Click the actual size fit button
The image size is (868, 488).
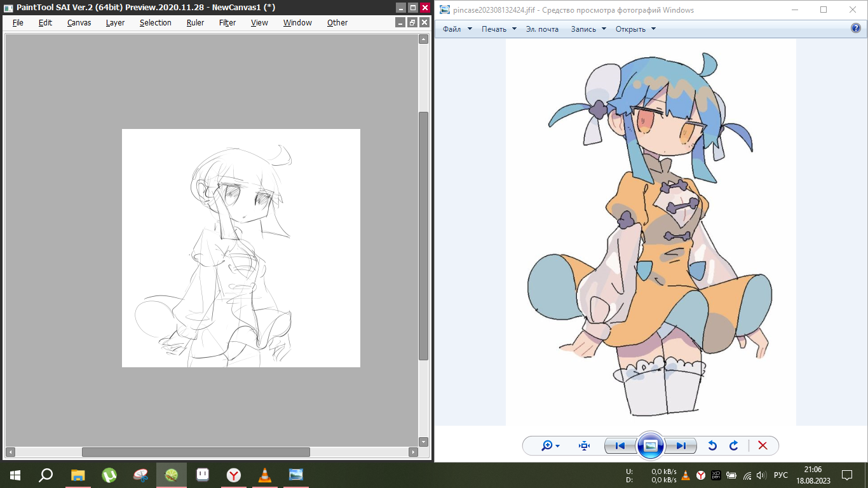(585, 446)
